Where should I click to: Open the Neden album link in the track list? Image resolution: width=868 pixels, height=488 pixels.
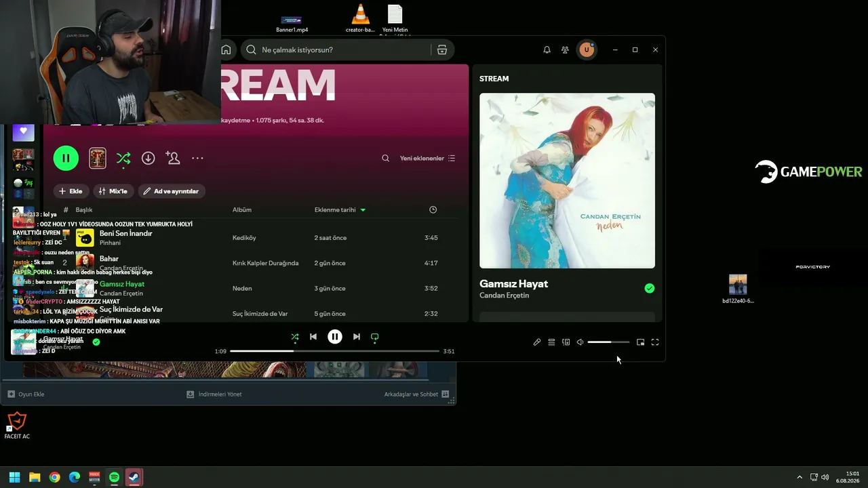click(242, 288)
